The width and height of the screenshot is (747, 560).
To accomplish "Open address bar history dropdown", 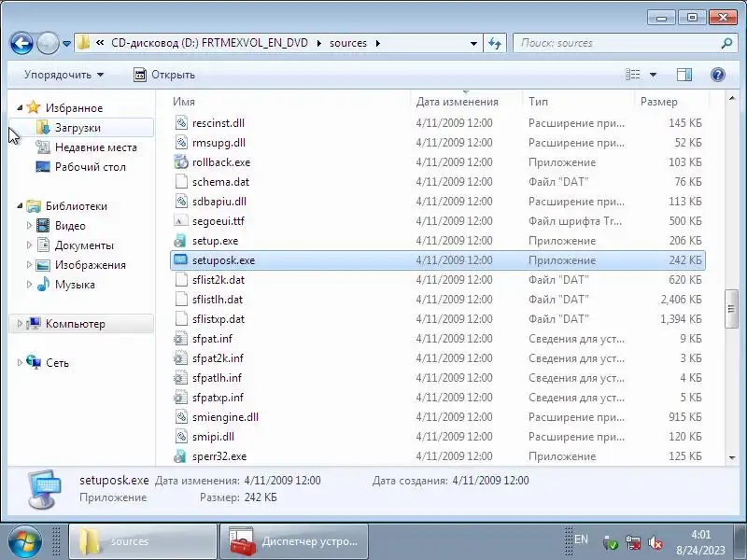I will click(473, 43).
